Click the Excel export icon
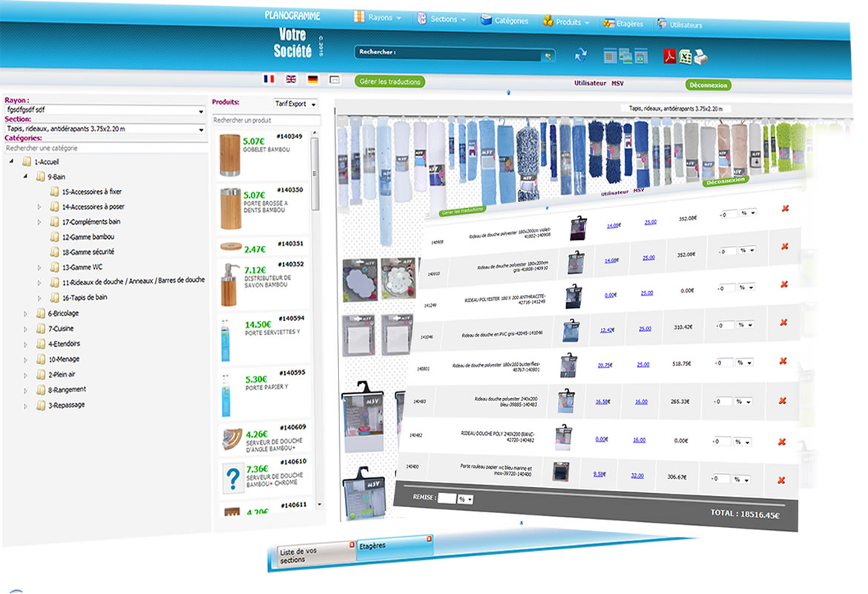The height and width of the screenshot is (594, 868). (685, 56)
